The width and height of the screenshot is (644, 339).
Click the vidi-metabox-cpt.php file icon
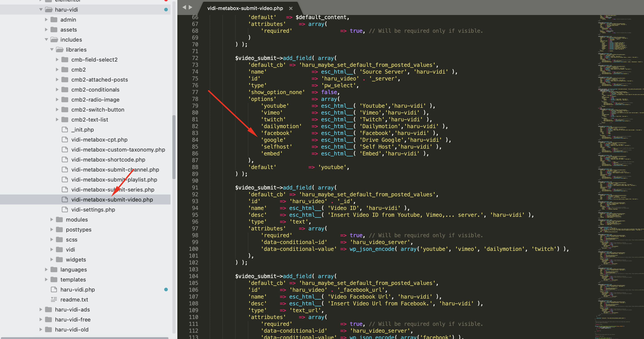pos(65,140)
